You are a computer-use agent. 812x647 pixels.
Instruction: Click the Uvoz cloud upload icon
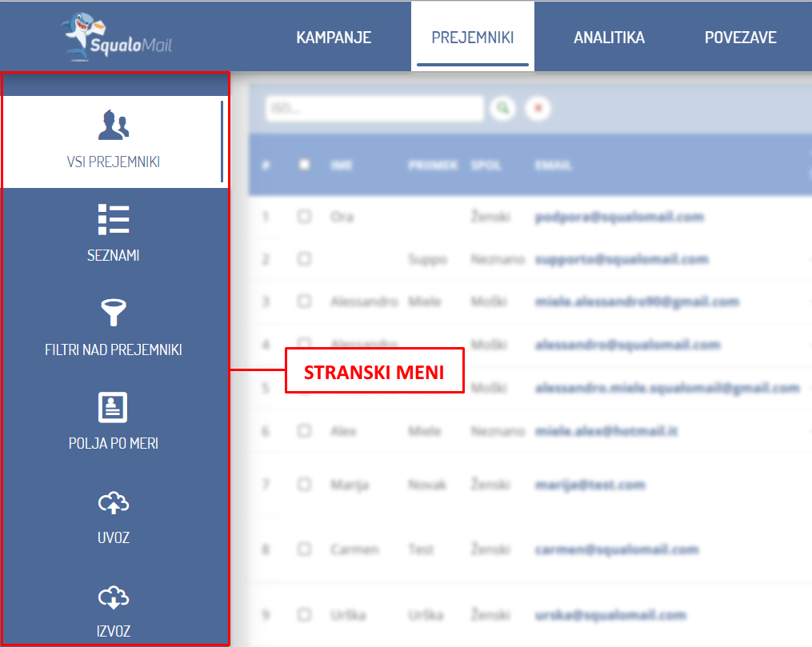114,503
